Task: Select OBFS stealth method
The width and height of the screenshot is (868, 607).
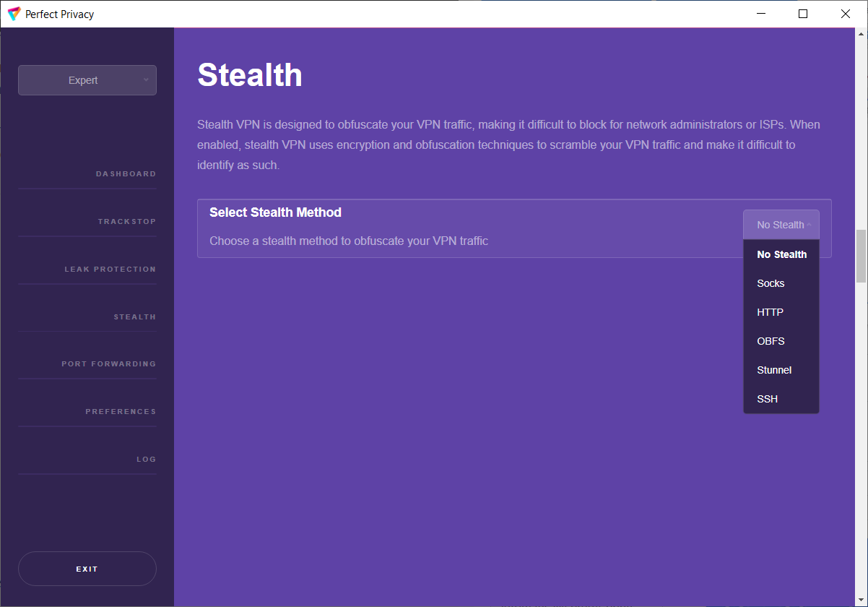Action: [781, 341]
